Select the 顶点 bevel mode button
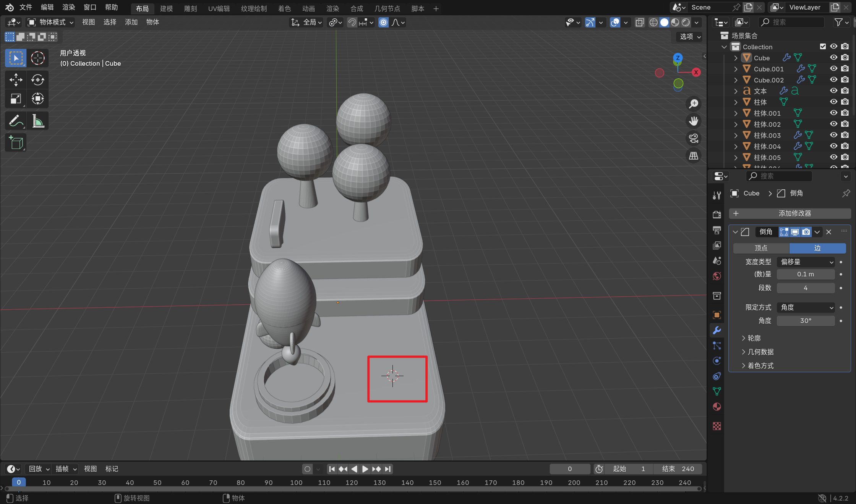This screenshot has height=504, width=856. [761, 248]
